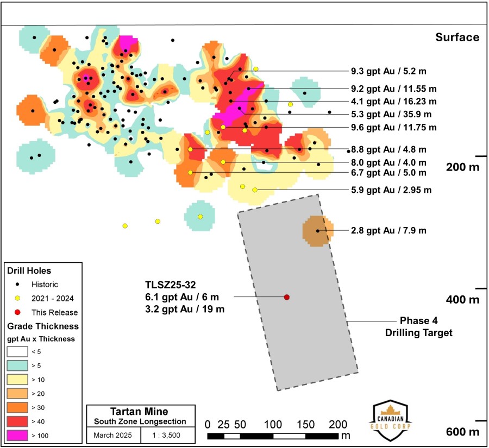Click the light orange > 20 legend swatch
This screenshot has height=448, width=489.
point(17,394)
